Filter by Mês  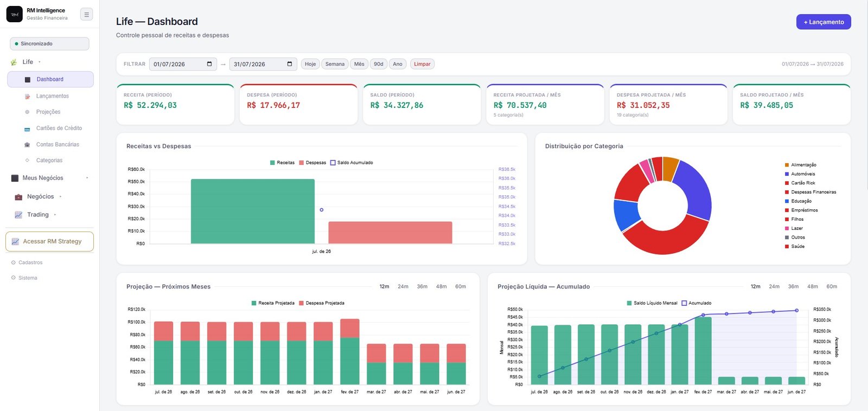click(x=359, y=64)
